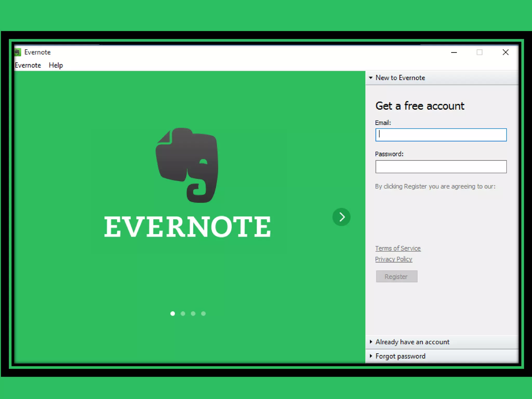Click the large EVERNOTE wordmark text
The width and height of the screenshot is (532, 399).
point(187,227)
